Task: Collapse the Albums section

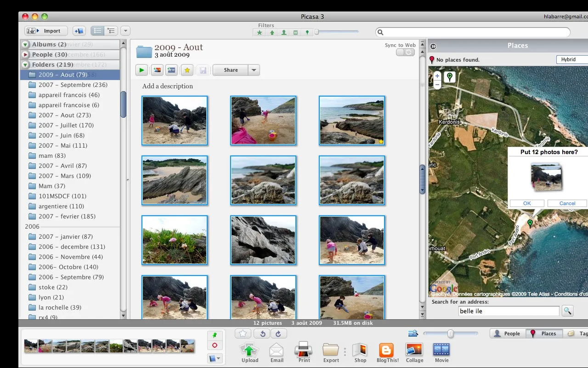Action: pyautogui.click(x=25, y=45)
